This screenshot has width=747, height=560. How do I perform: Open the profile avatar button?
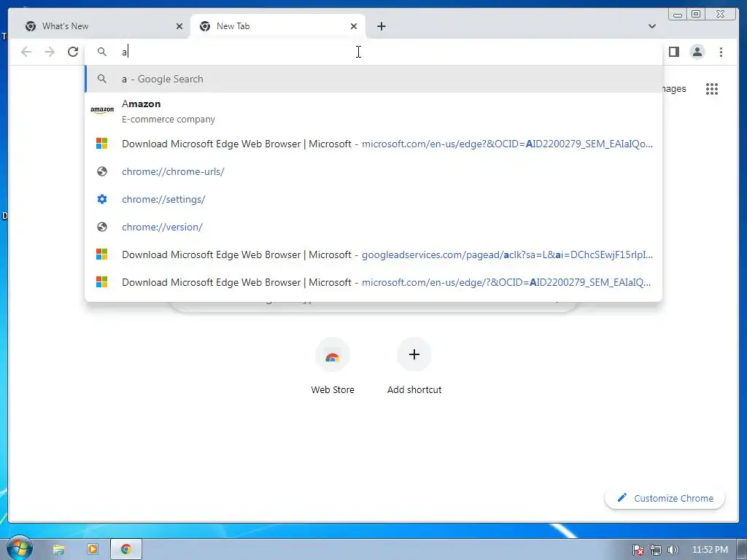697,52
